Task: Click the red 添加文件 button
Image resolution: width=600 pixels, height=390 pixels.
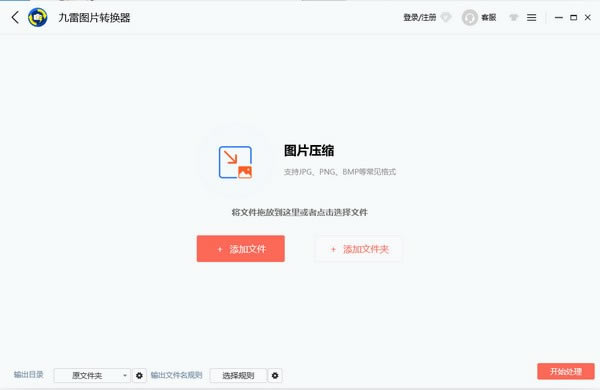Action: [241, 249]
